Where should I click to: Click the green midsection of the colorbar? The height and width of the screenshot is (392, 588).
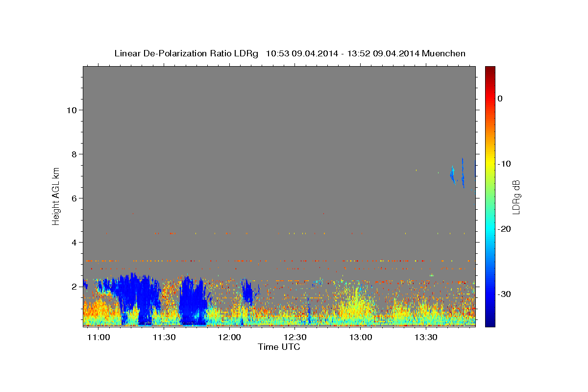(x=490, y=196)
